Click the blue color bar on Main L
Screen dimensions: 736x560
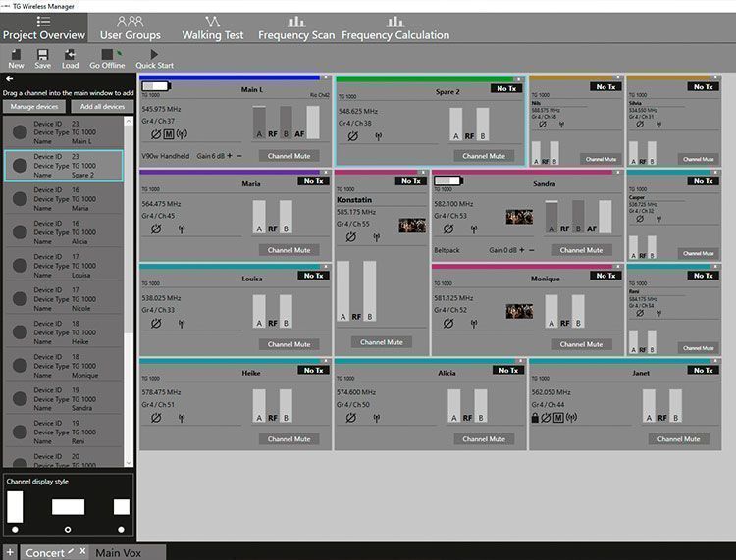(x=230, y=77)
